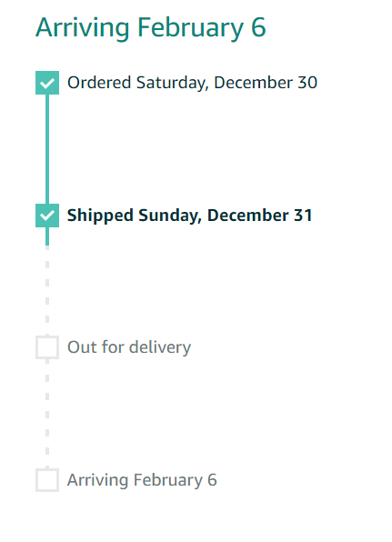The width and height of the screenshot is (392, 542).
Task: Click the teal stub just below Shipped checkmark
Action: [x=47, y=236]
